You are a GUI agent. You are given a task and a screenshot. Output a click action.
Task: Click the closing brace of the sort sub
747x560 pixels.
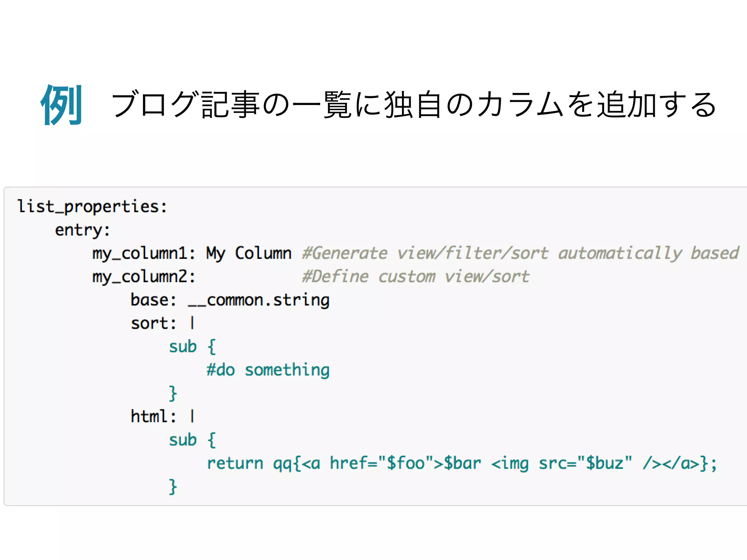pos(173,393)
